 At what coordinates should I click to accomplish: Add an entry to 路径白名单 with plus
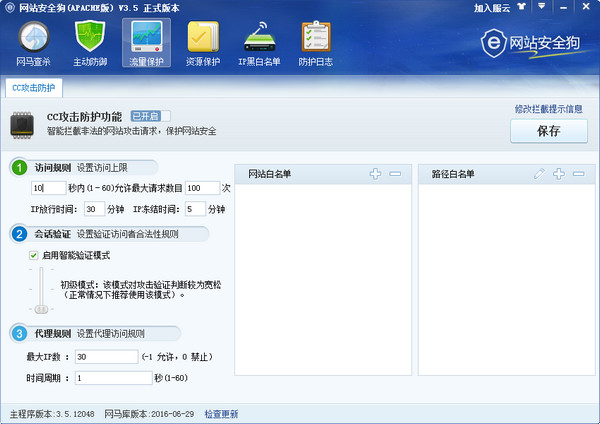pos(559,174)
